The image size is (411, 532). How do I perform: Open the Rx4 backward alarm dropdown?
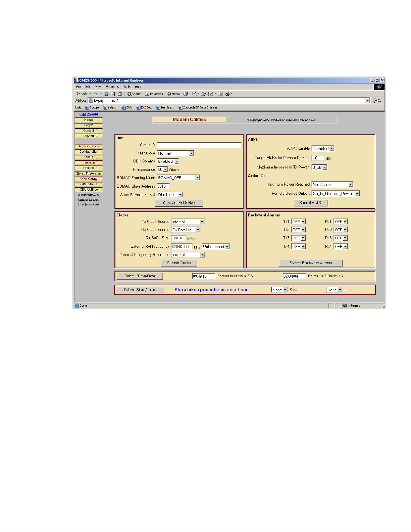click(x=341, y=247)
